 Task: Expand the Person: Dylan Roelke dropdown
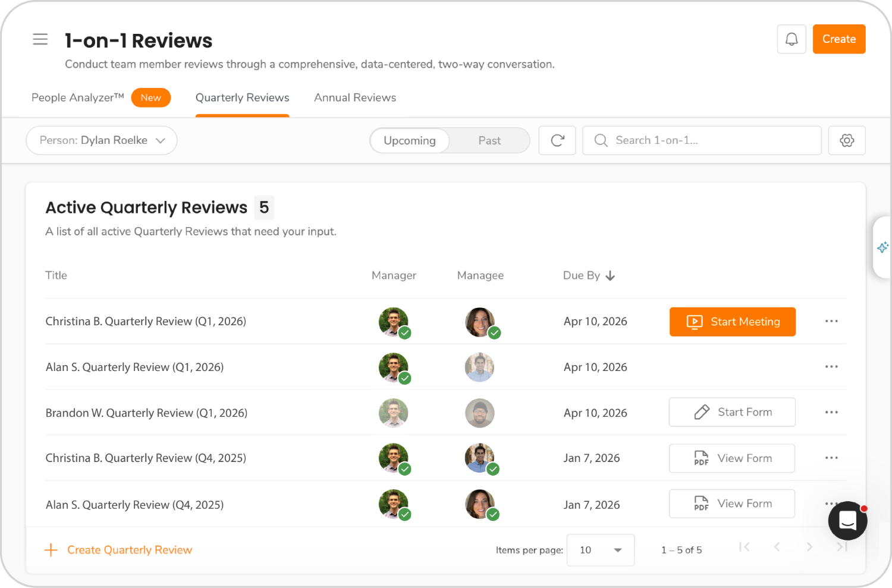click(x=102, y=140)
